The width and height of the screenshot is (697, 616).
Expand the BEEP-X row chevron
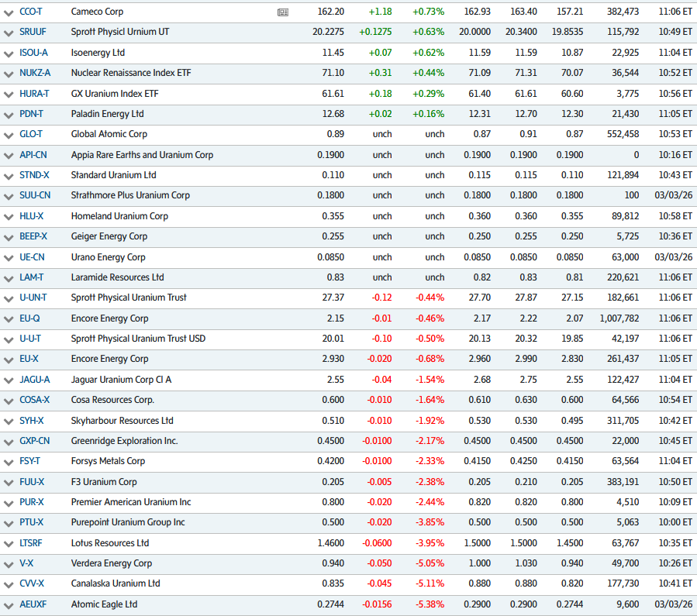tap(9, 238)
